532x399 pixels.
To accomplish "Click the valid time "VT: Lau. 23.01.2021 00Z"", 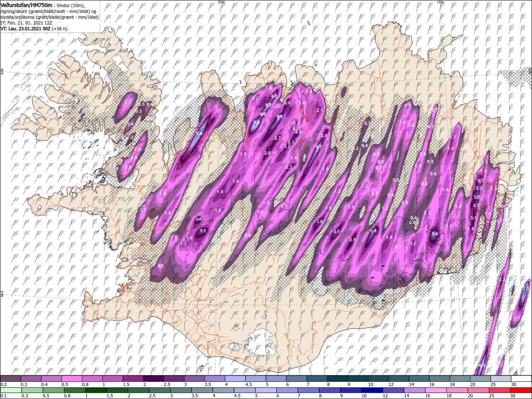I will click(x=25, y=29).
